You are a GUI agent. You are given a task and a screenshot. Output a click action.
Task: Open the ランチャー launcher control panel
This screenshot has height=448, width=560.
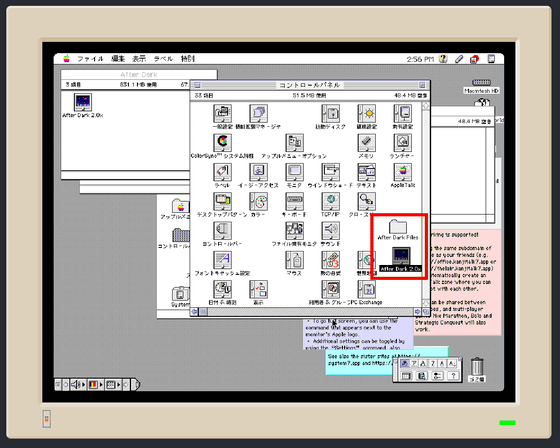tap(402, 143)
